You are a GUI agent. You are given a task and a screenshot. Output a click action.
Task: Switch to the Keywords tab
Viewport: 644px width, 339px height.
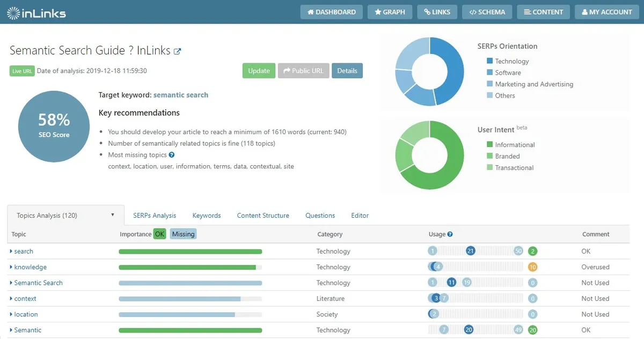coord(207,216)
